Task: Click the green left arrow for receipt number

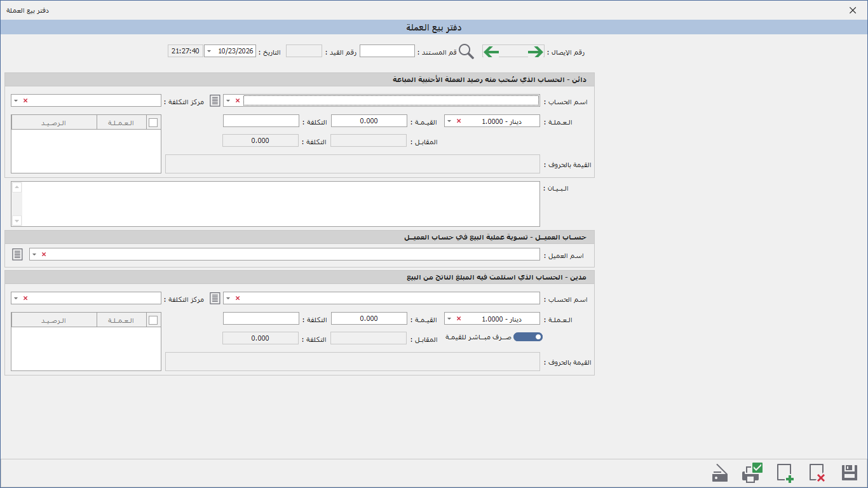Action: pyautogui.click(x=491, y=51)
